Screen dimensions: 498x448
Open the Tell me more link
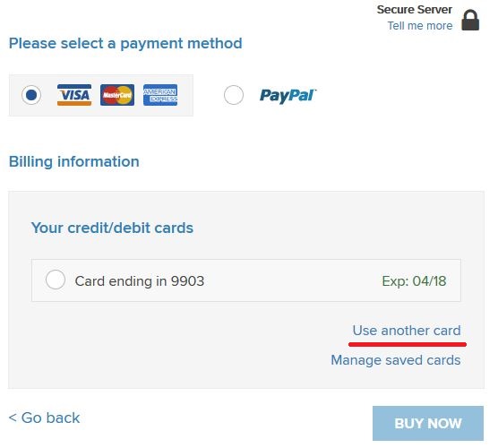click(420, 26)
